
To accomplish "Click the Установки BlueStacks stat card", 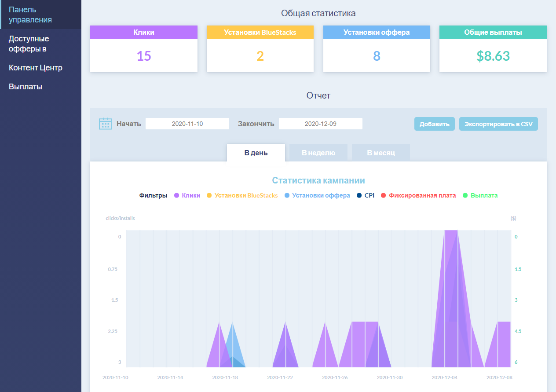I will pos(260,49).
